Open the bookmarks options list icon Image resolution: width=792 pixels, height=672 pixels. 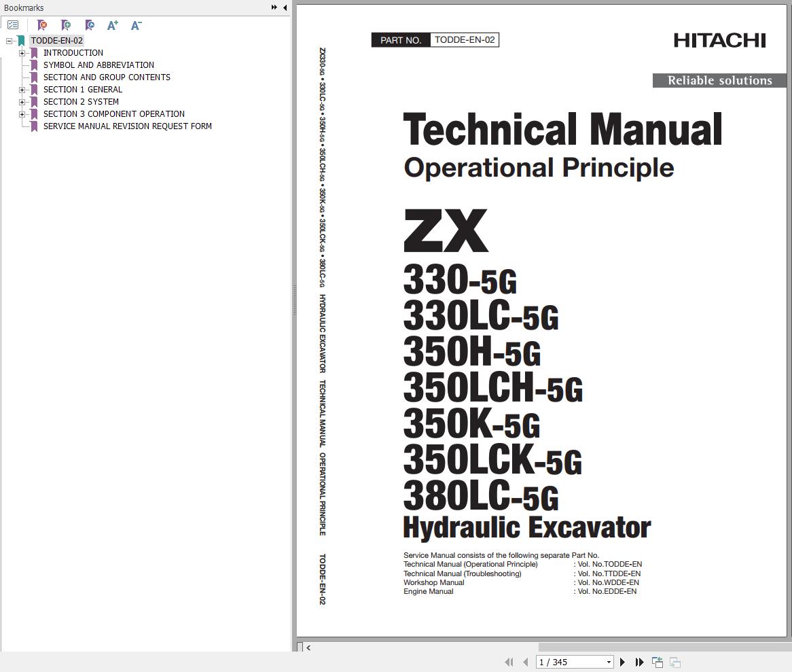click(x=13, y=24)
